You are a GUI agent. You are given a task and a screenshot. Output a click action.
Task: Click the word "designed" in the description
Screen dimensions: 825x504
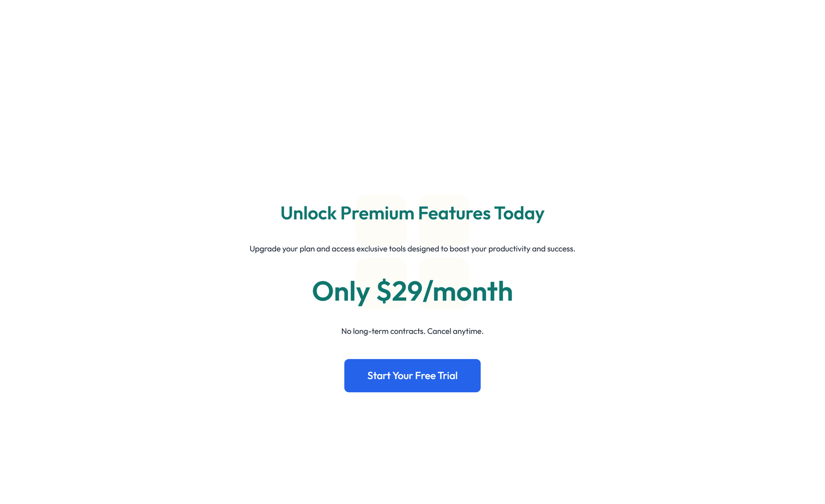[423, 249]
